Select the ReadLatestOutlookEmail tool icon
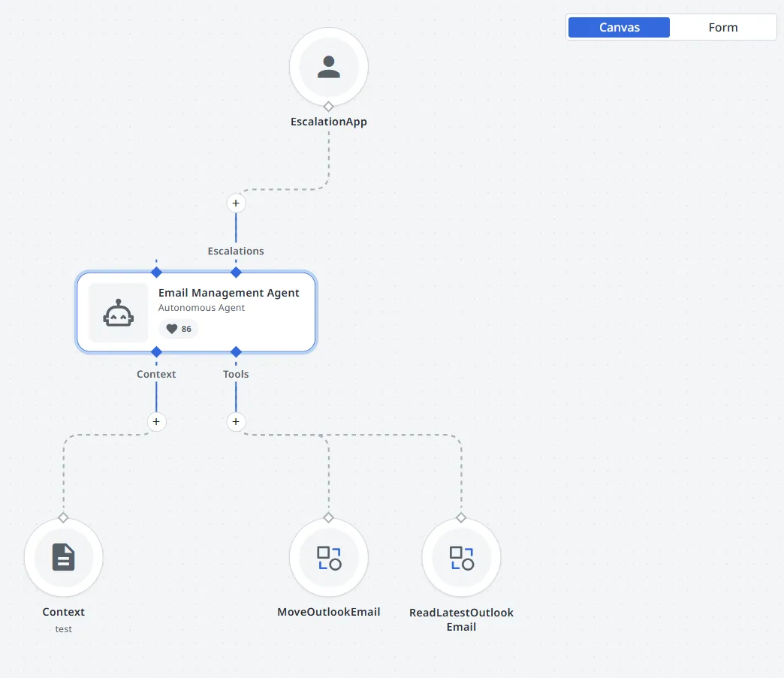Image resolution: width=784 pixels, height=678 pixels. (461, 557)
